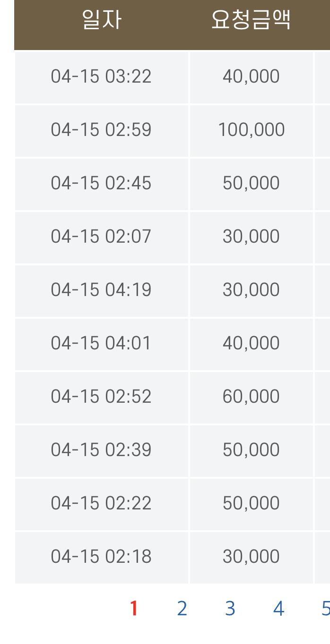
Task: Click the 요청금액 column header
Action: [251, 20]
